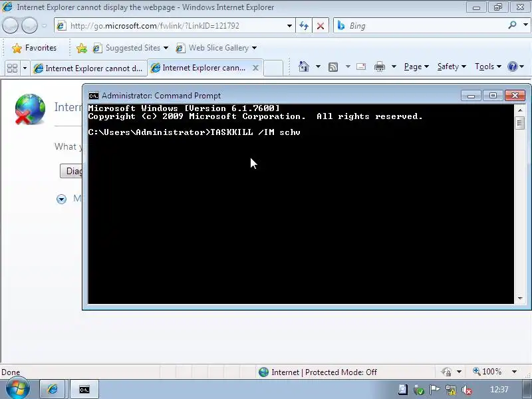532x399 pixels.
Task: Click network warning tray icon
Action: tap(451, 390)
